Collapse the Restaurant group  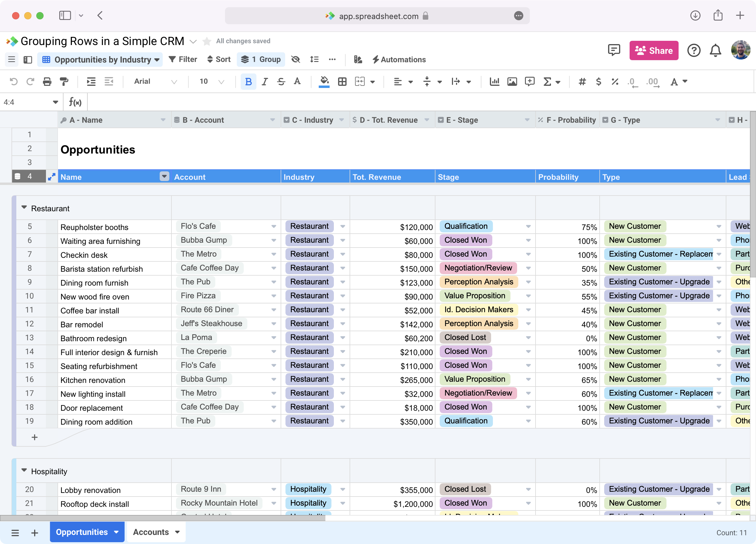point(24,207)
